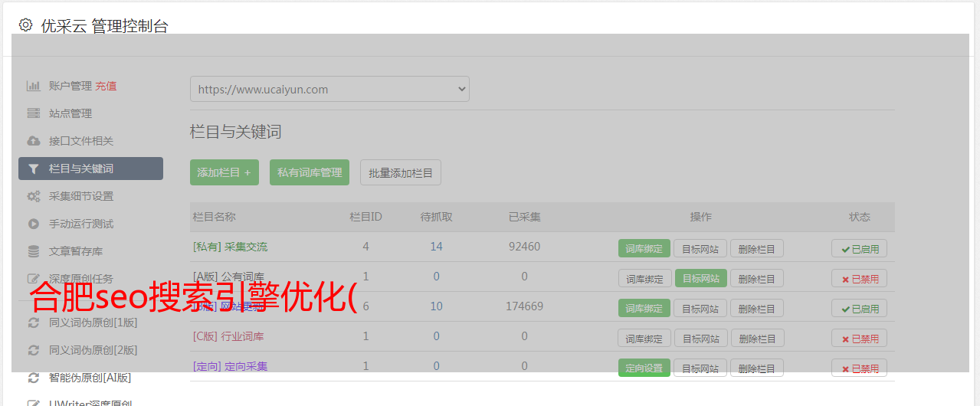This screenshot has width=980, height=406.
Task: Click the 采集细节设置 gears icon
Action: pos(33,196)
